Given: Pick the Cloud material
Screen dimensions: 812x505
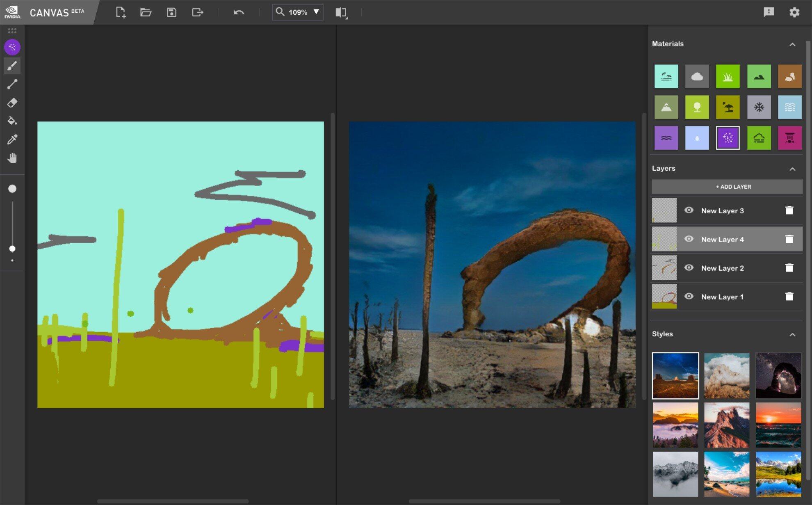Looking at the screenshot, I should tap(697, 76).
